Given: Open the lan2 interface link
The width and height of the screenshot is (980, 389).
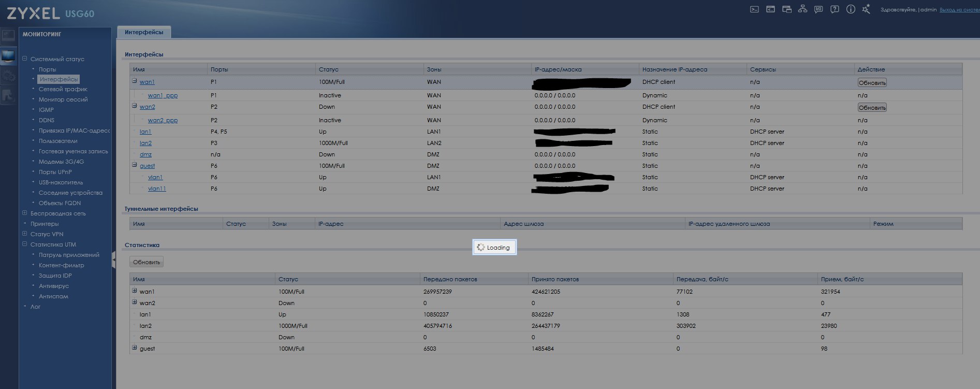Looking at the screenshot, I should point(145,143).
